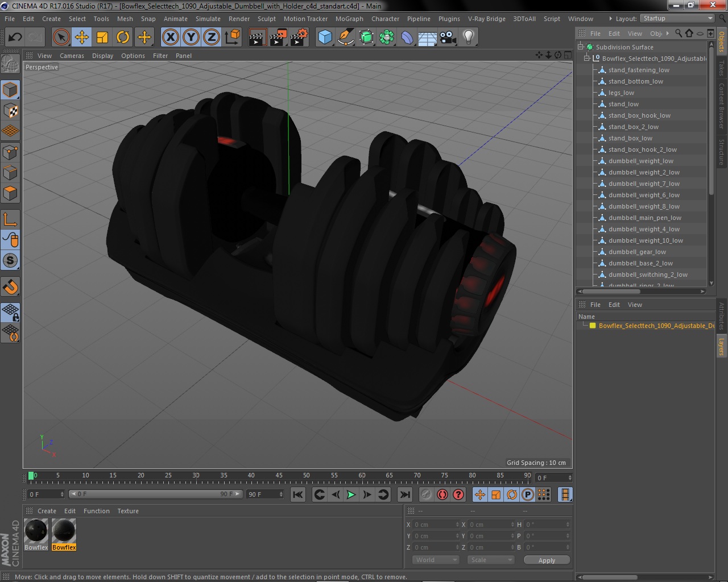This screenshot has height=582, width=728.
Task: Open the World coordinate dropdown
Action: click(435, 560)
